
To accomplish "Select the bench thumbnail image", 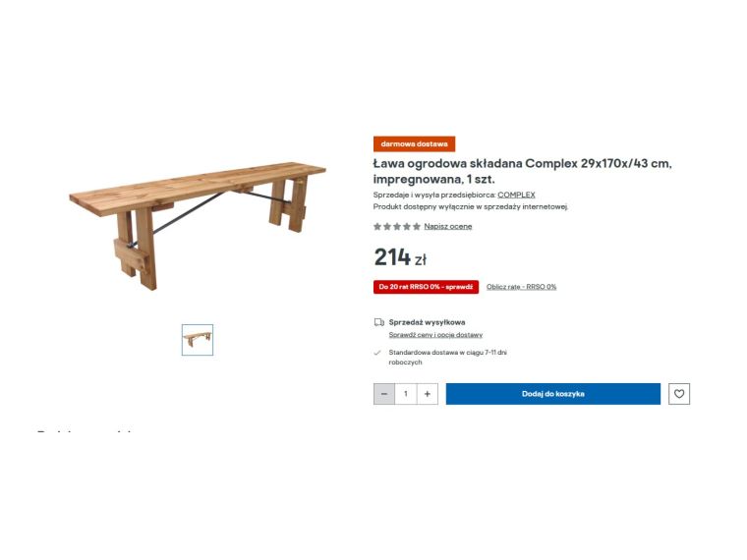I will pyautogui.click(x=198, y=340).
